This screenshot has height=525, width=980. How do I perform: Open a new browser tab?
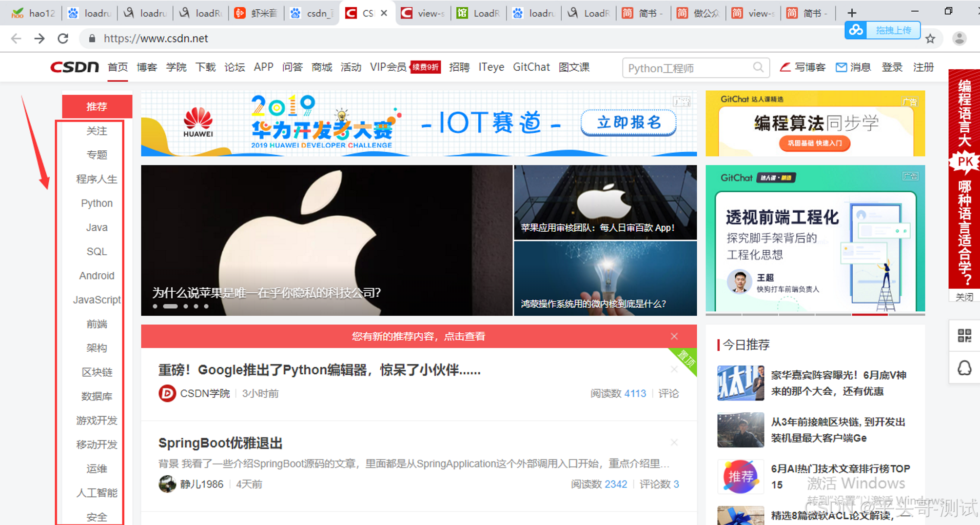(x=851, y=13)
